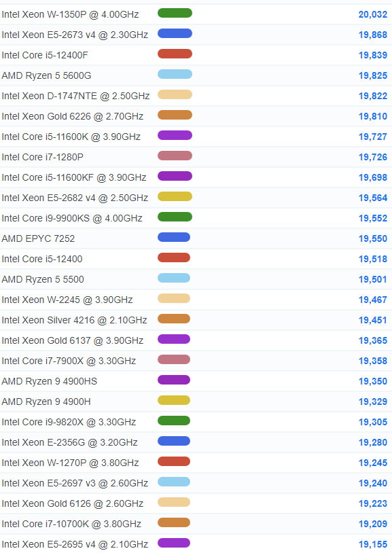Click the score 19,451
The image size is (392, 553).
click(x=373, y=320)
